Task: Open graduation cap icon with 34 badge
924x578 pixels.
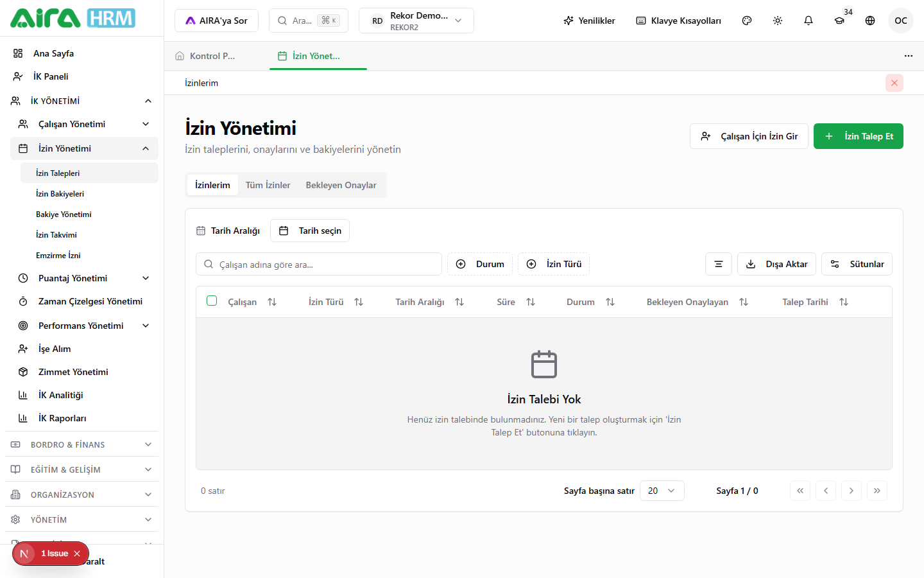Action: 839,21
